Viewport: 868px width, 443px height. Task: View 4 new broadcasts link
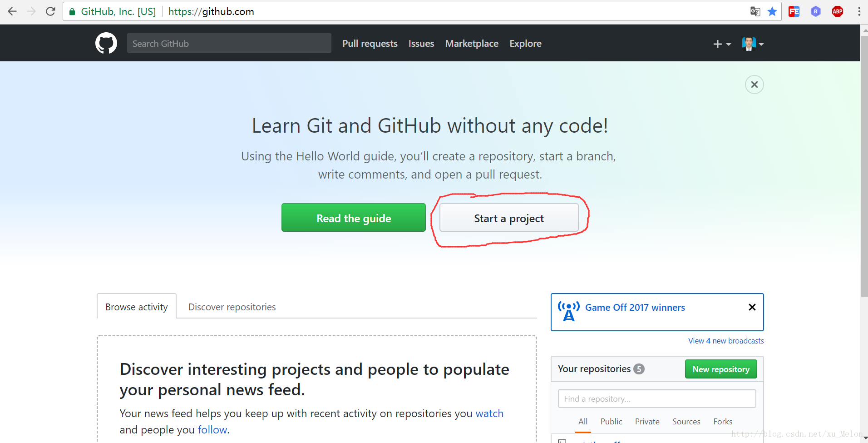pyautogui.click(x=726, y=341)
